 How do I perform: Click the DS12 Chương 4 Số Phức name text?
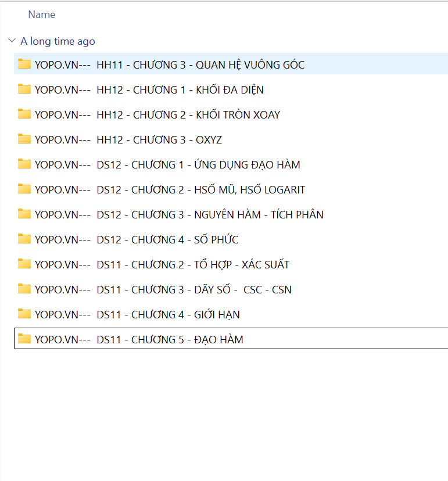coord(136,239)
